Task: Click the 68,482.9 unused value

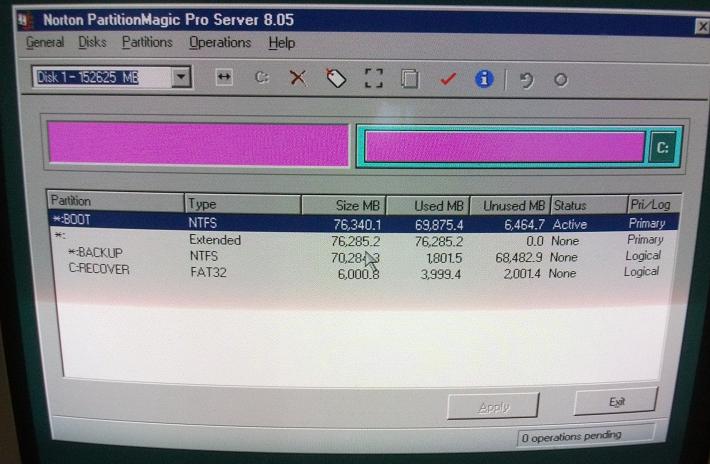Action: 519,258
